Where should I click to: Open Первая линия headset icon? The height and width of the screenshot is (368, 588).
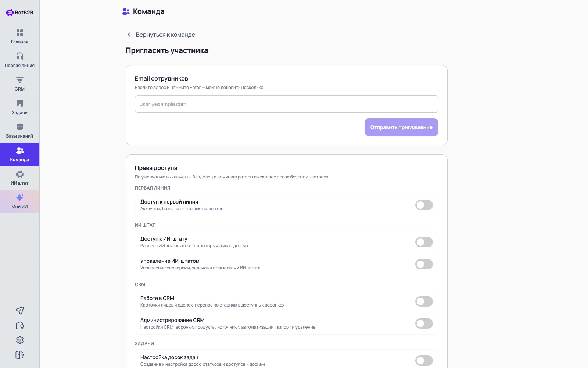19,56
